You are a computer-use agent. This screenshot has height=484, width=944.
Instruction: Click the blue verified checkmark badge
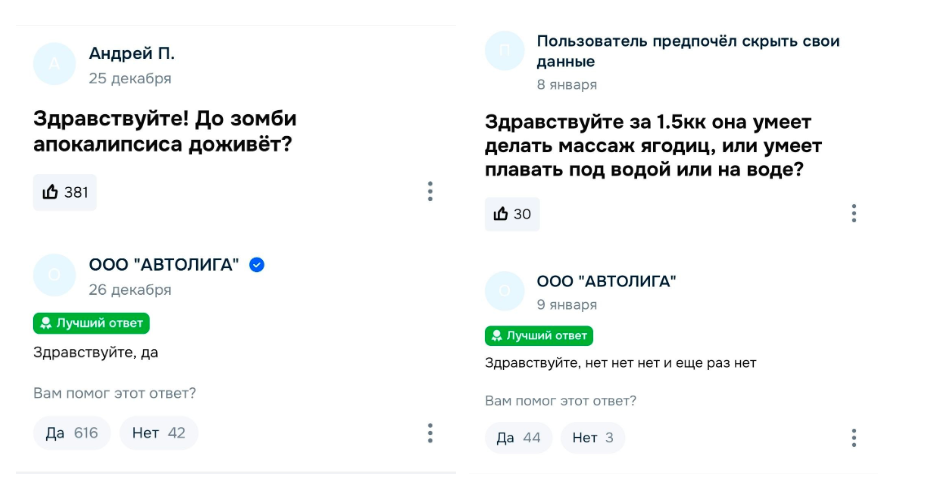[257, 265]
